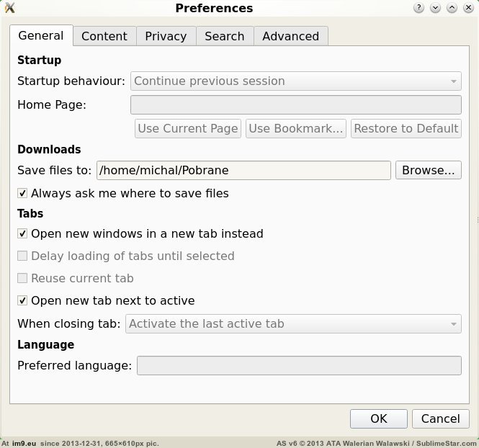Screen dimensions: 479x448
Task: Uncheck Open new windows in a new tab
Action: click(x=23, y=233)
